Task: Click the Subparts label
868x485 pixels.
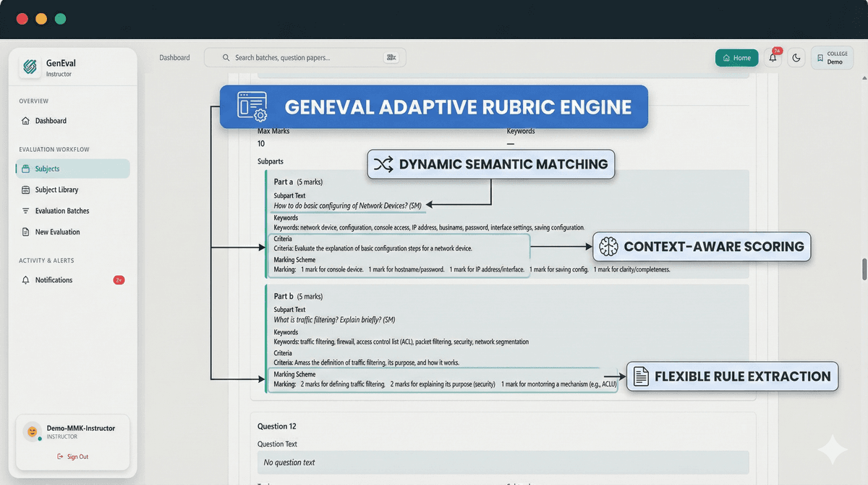Action: click(x=271, y=161)
